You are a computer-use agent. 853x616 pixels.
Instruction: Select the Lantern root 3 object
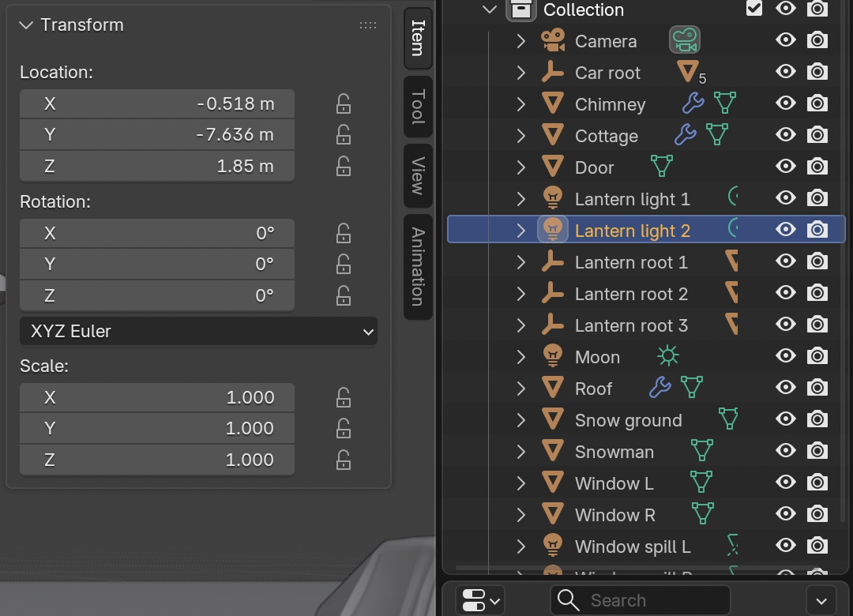pyautogui.click(x=631, y=325)
